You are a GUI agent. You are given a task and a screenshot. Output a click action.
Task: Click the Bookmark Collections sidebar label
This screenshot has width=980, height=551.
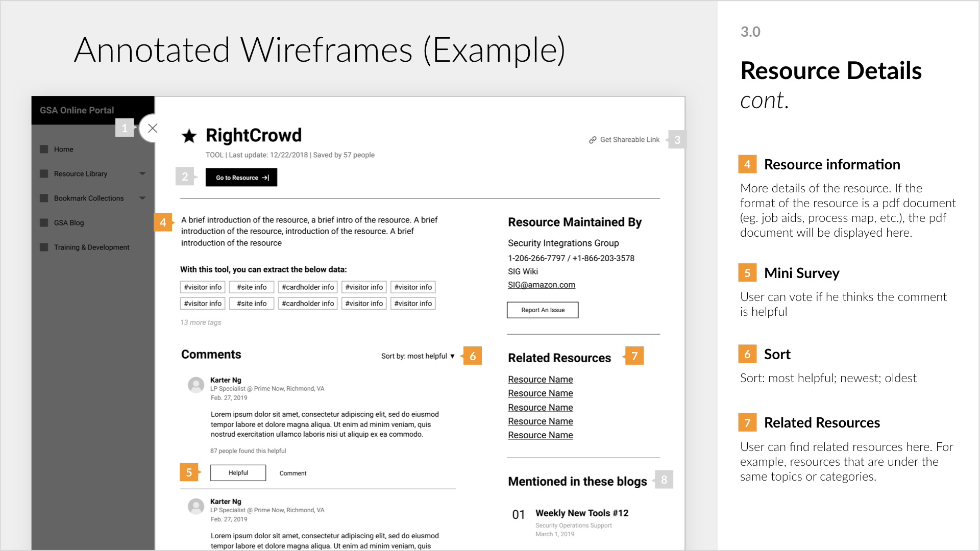[x=89, y=198]
